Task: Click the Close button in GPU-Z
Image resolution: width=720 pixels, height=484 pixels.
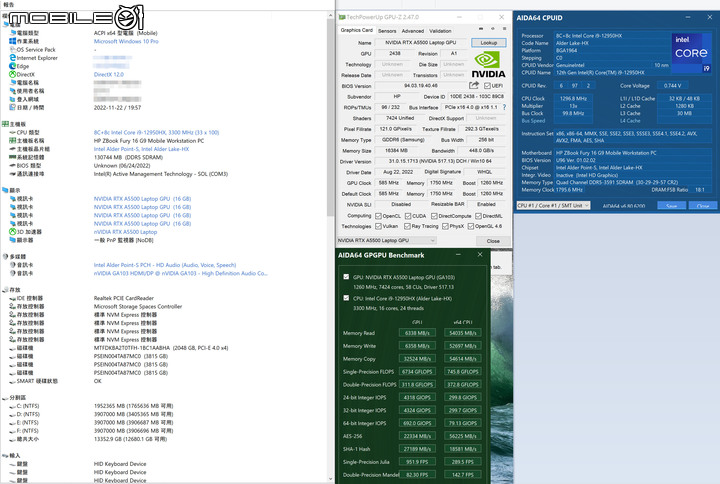Action: [x=493, y=241]
